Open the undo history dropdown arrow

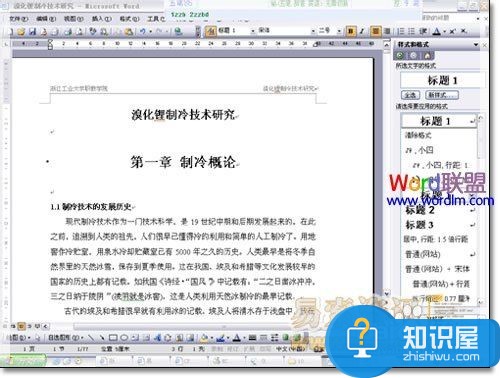click(x=150, y=32)
